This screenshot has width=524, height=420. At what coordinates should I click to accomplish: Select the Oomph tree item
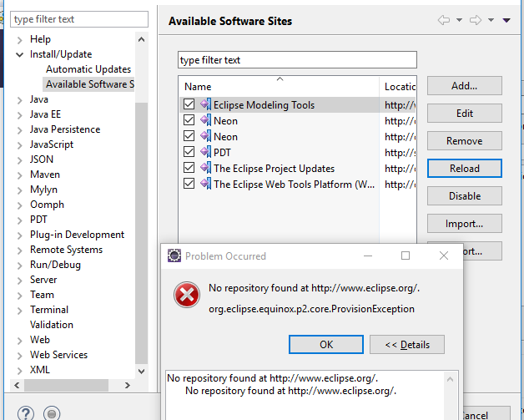pos(47,205)
